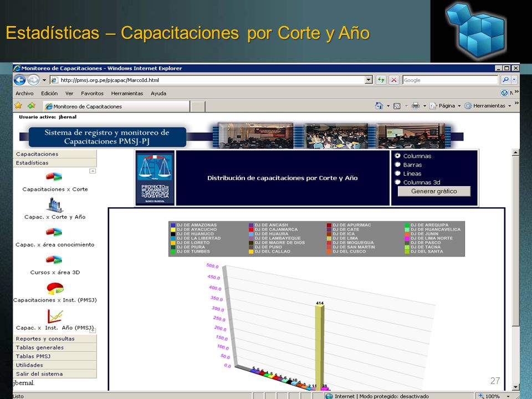Select the Barras chart type

click(x=398, y=165)
